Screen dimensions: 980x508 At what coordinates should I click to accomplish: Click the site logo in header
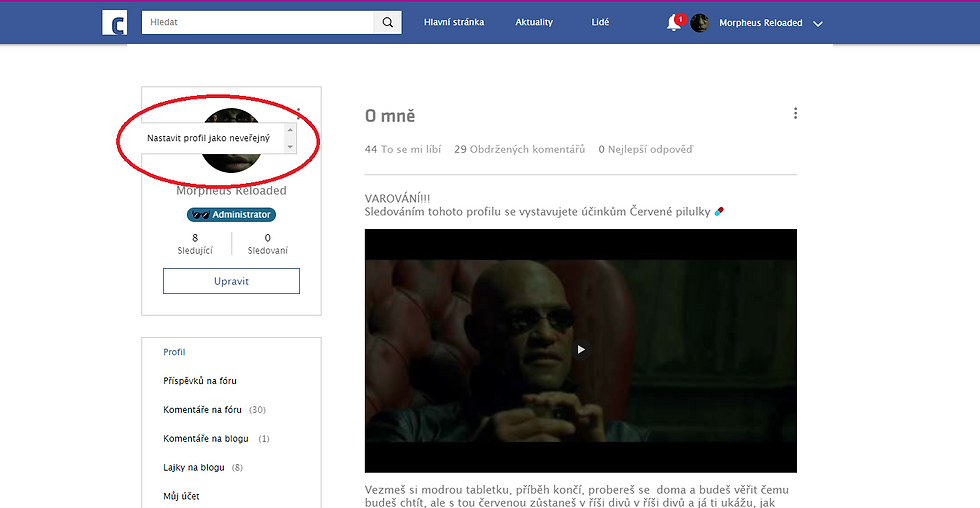114,22
